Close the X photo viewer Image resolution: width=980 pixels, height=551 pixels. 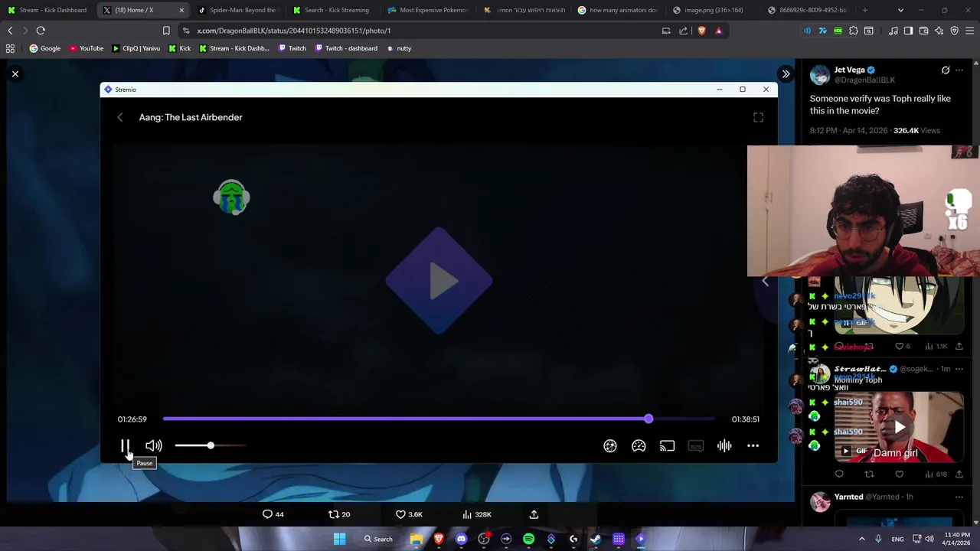coord(15,74)
